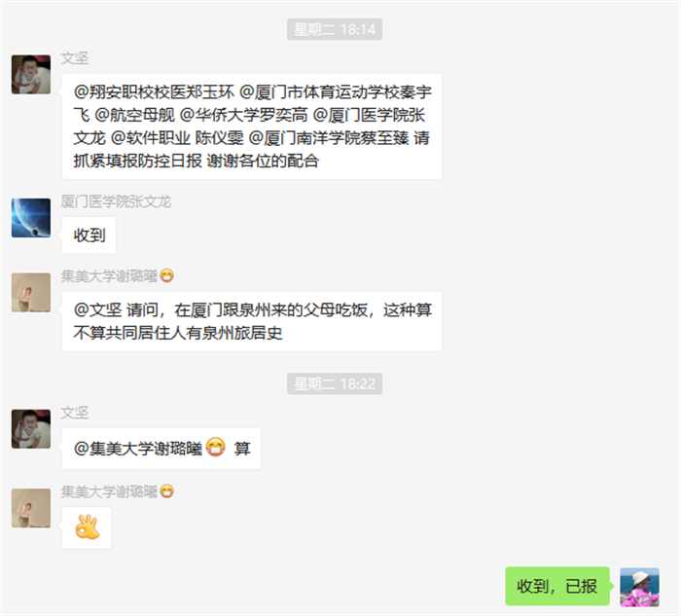The height and width of the screenshot is (616, 681).
Task: Click 文坚's avatar beside the 算 reply
Action: pyautogui.click(x=31, y=429)
